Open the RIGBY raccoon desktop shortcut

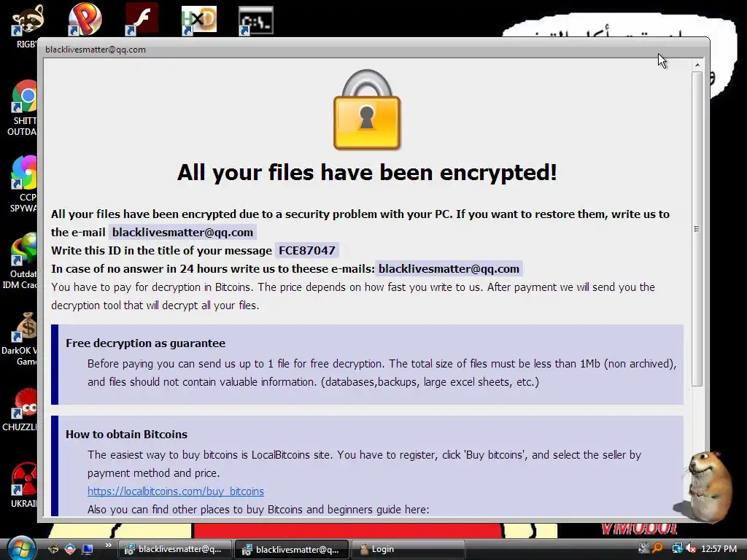point(26,21)
